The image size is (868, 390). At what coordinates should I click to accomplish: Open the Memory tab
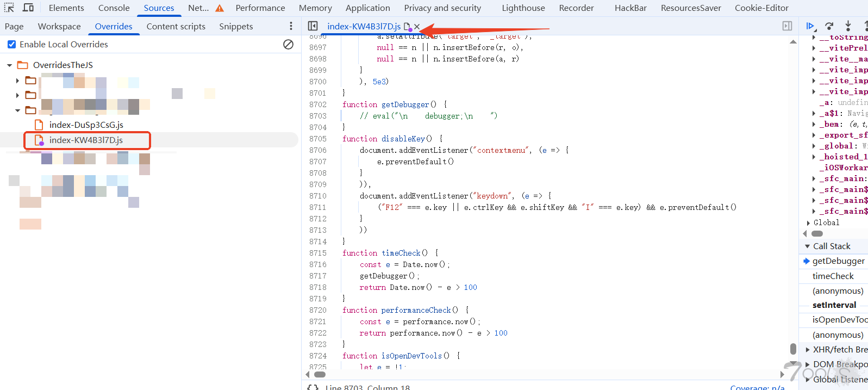coord(315,8)
